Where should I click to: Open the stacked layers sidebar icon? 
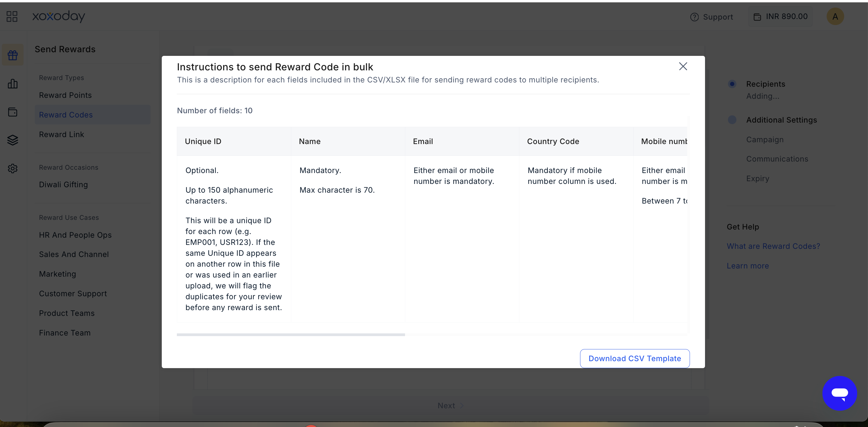[13, 140]
